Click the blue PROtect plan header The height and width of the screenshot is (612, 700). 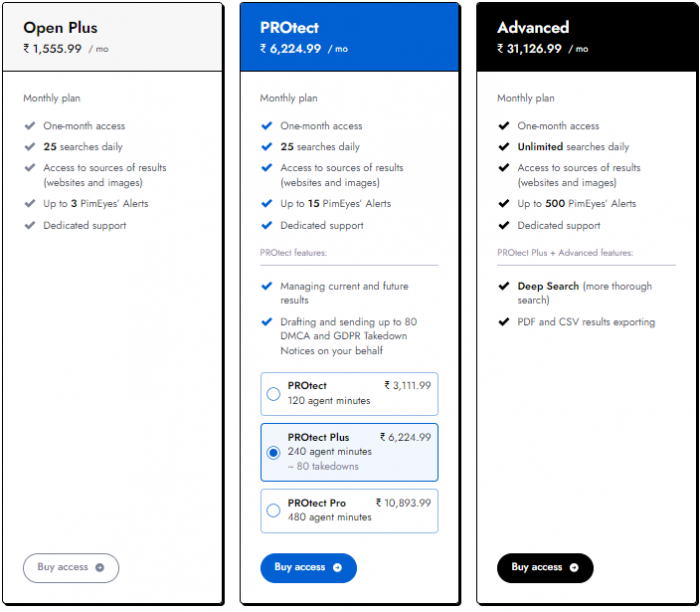click(x=349, y=37)
